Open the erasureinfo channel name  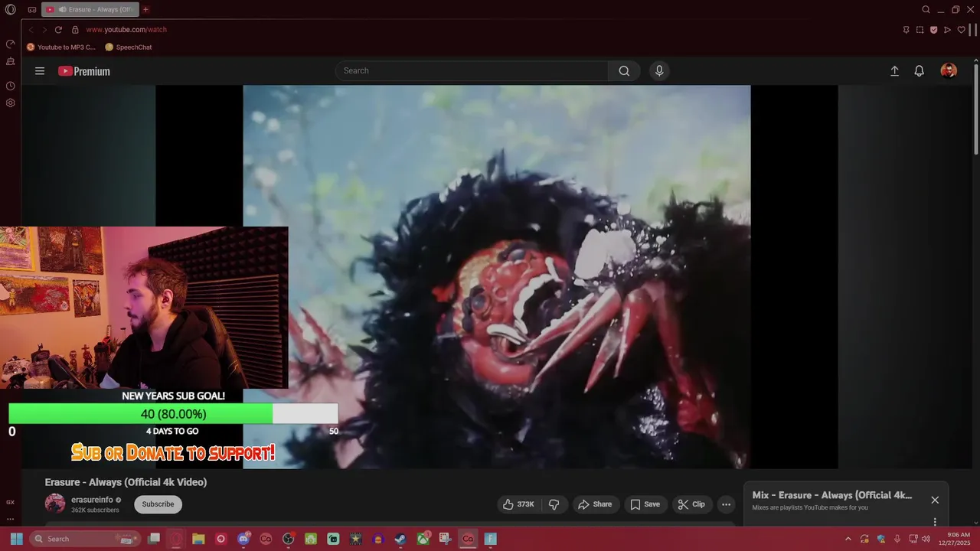coord(92,500)
